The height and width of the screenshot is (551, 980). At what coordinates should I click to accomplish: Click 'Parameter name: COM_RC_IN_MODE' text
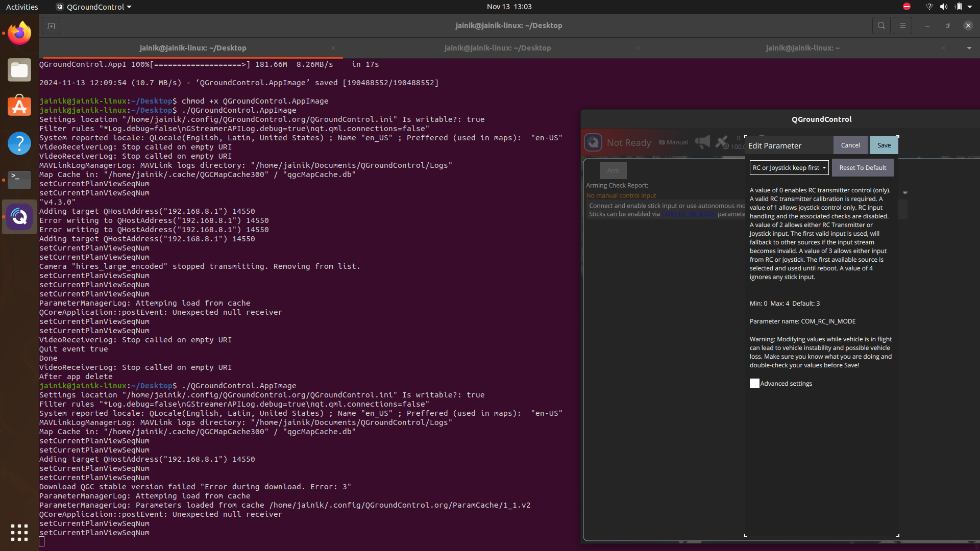point(802,321)
